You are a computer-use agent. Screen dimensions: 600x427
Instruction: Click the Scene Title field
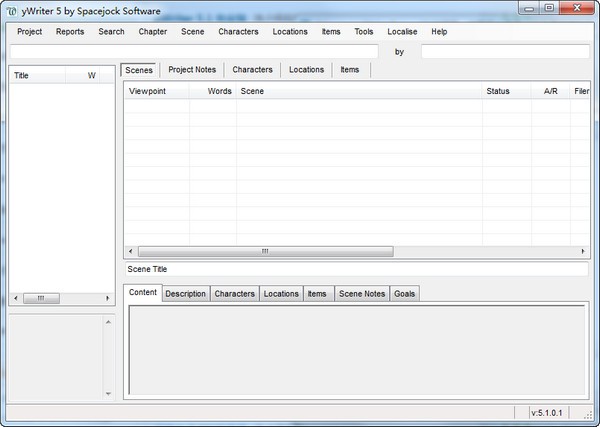356,269
